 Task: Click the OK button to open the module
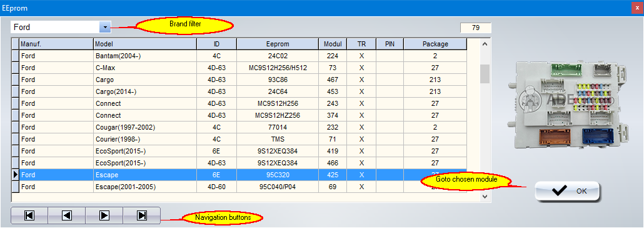coord(567,191)
